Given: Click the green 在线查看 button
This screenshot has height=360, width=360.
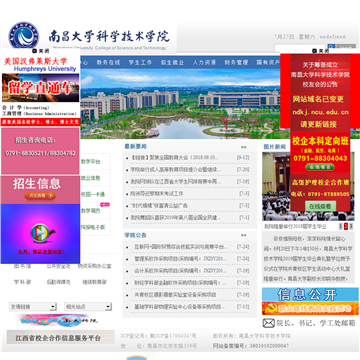Looking at the screenshot, I should (320, 206).
